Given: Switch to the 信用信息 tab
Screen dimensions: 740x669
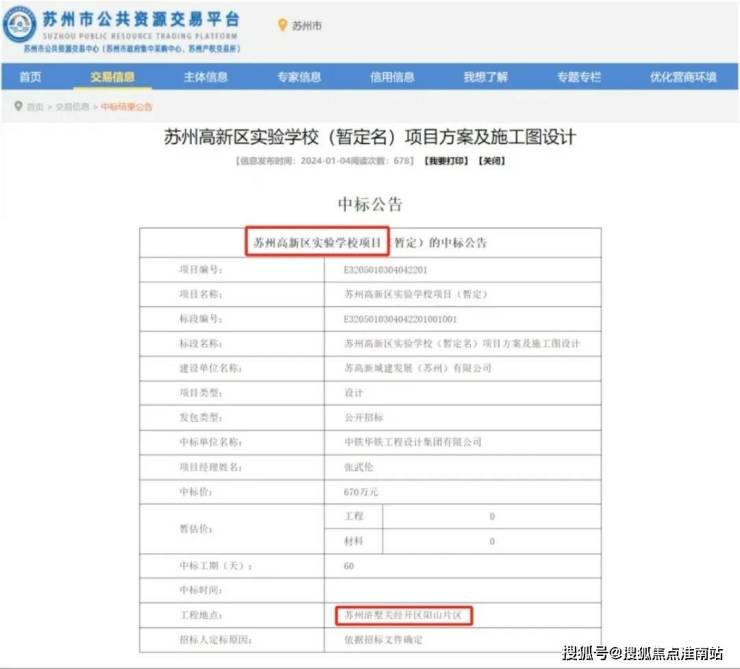Looking at the screenshot, I should point(392,77).
